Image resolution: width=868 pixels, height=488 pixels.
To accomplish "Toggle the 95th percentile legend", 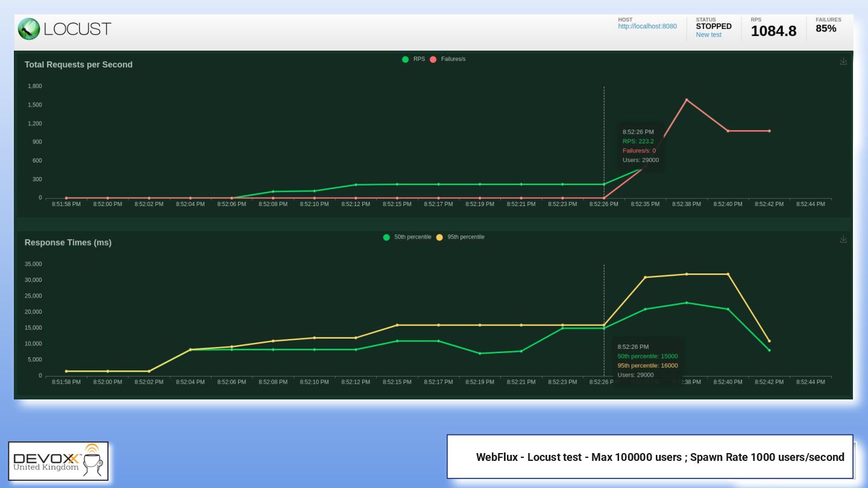I will tap(460, 237).
